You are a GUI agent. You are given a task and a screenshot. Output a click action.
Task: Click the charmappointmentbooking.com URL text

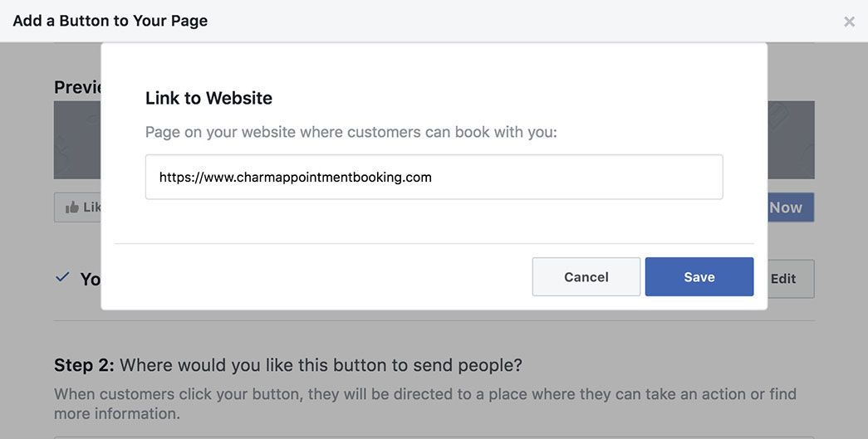click(x=295, y=177)
